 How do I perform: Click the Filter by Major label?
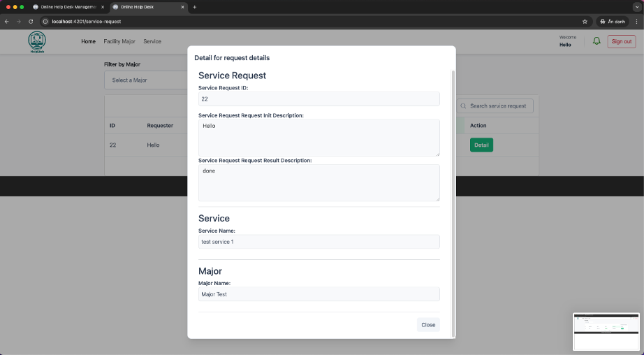[x=122, y=64]
